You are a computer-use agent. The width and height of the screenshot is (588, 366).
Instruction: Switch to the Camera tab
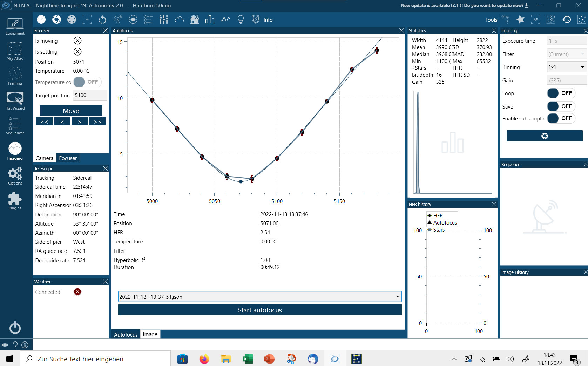[45, 158]
